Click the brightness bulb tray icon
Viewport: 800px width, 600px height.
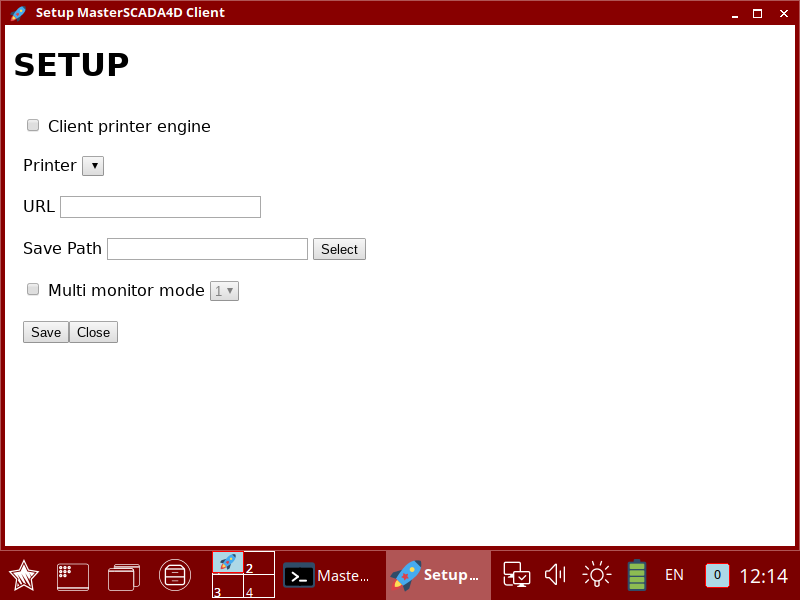[x=596, y=574]
